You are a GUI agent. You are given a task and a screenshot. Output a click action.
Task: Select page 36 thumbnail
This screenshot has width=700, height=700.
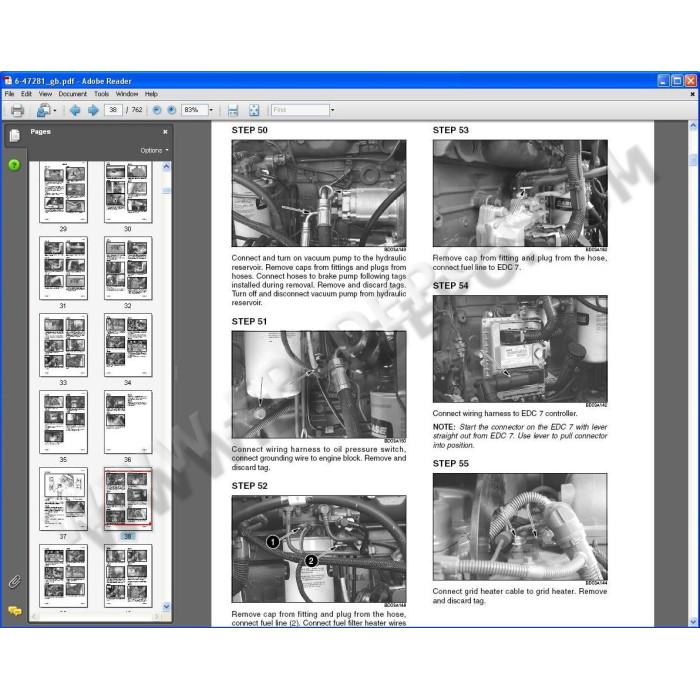(128, 422)
